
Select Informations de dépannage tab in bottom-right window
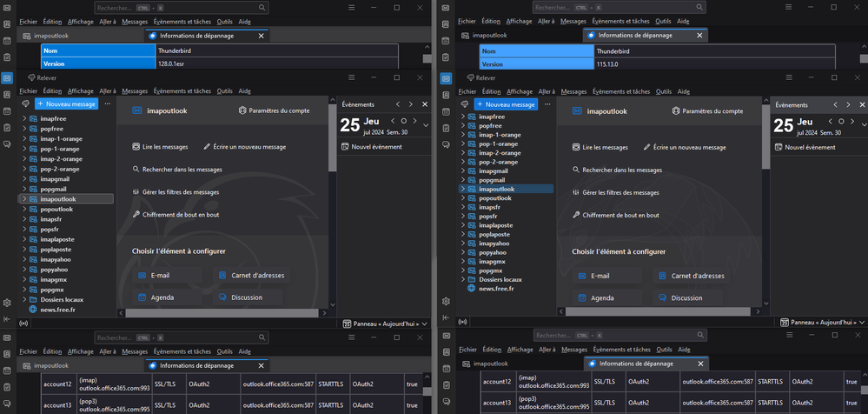pos(636,364)
